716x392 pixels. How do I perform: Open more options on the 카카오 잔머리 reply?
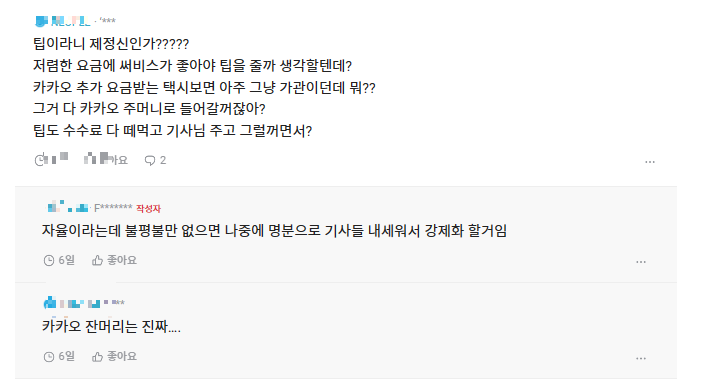tap(641, 358)
